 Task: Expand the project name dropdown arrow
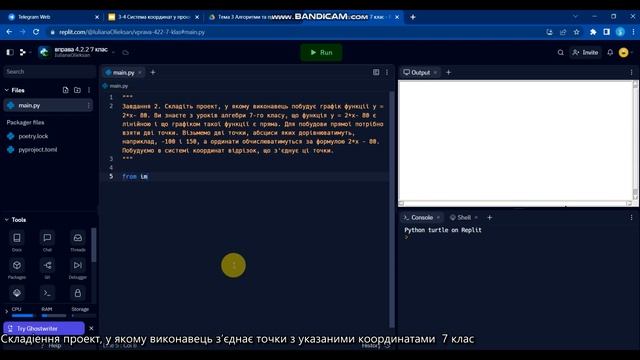[x=113, y=53]
